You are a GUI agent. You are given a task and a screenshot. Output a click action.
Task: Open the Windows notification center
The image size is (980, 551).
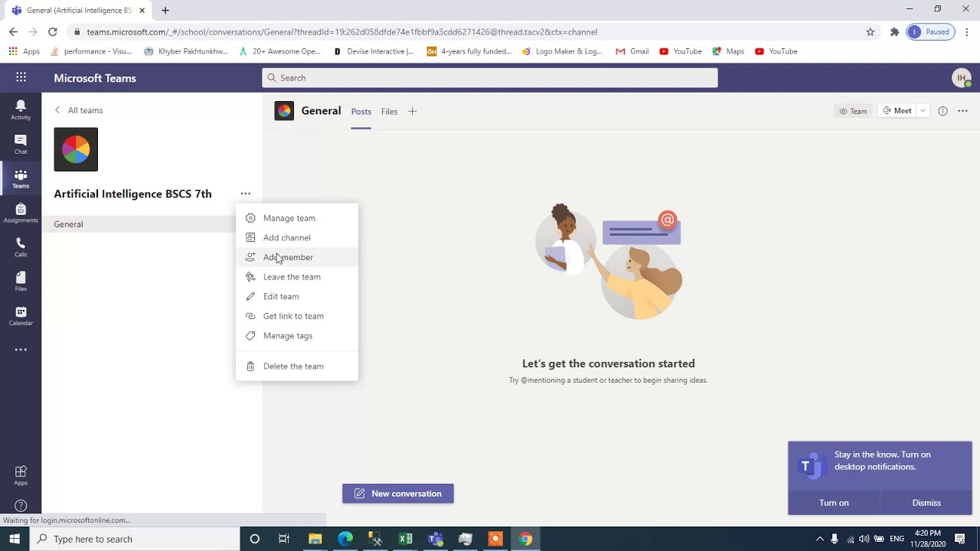click(960, 539)
